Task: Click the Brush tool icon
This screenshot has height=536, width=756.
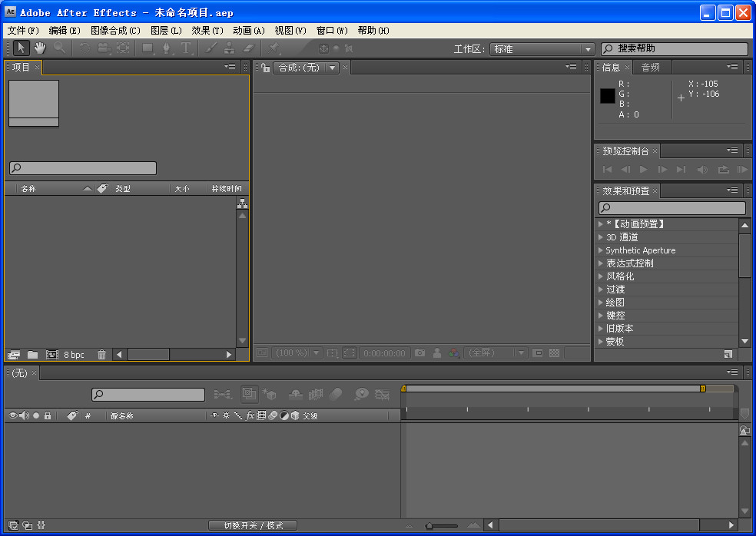Action: pyautogui.click(x=211, y=48)
